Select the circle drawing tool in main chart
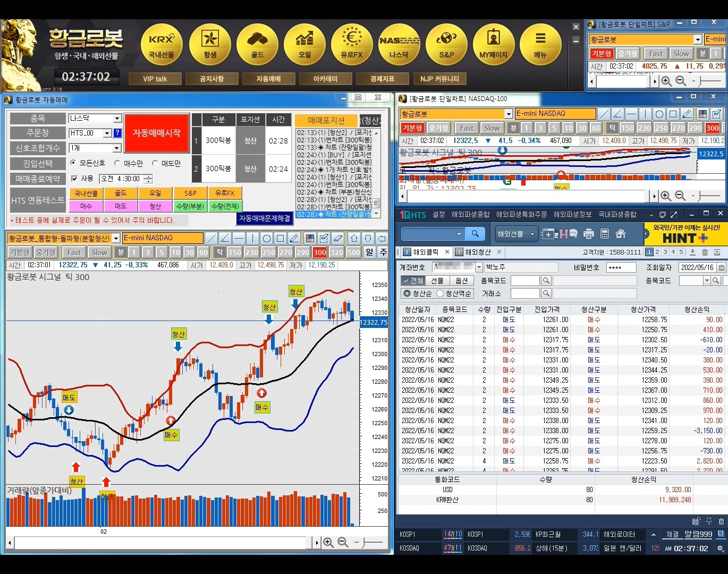Viewport: 728px width, 574px height. click(267, 238)
